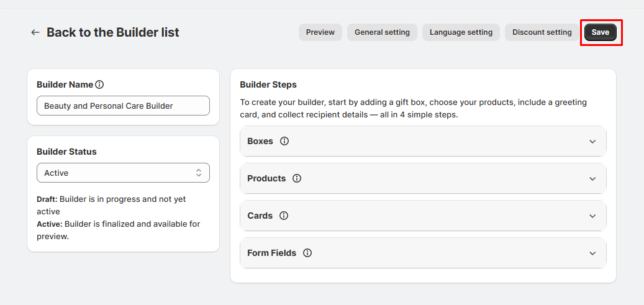Click the back arrow icon

point(35,32)
